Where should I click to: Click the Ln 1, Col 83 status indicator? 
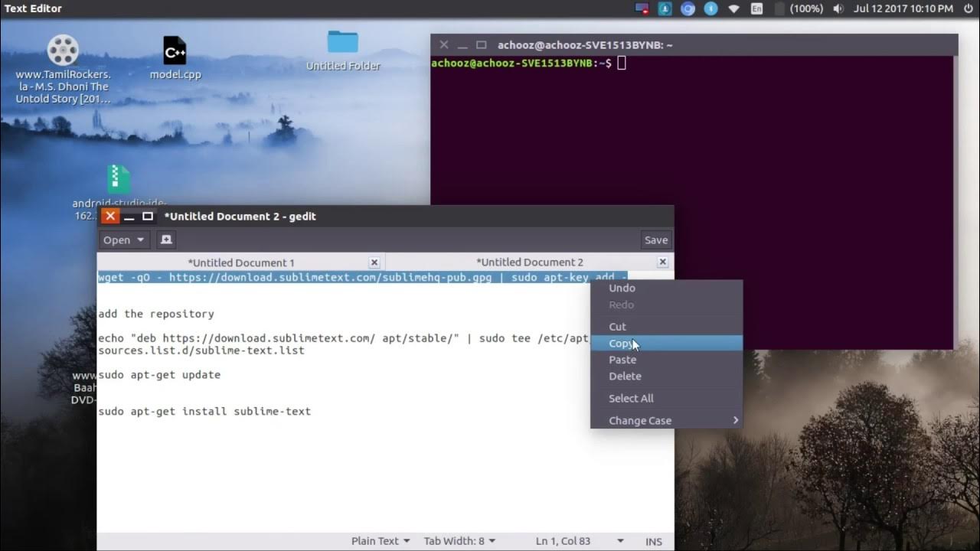[563, 541]
